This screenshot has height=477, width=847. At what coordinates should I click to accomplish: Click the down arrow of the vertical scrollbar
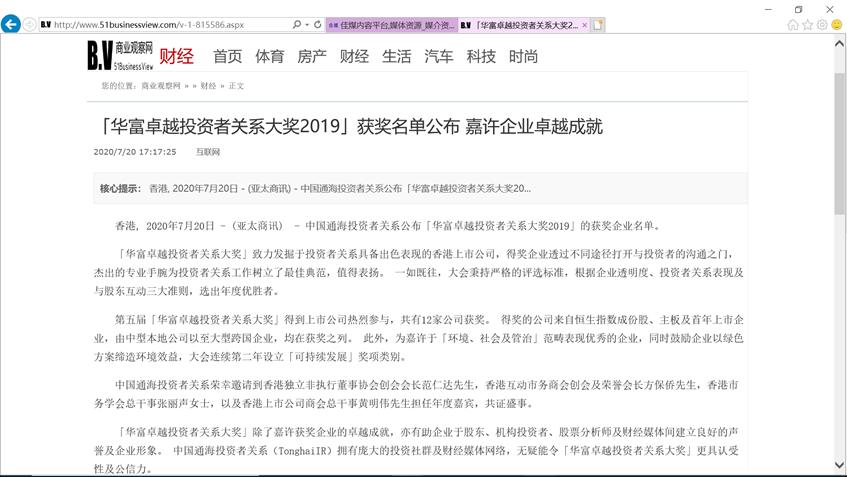(839, 465)
